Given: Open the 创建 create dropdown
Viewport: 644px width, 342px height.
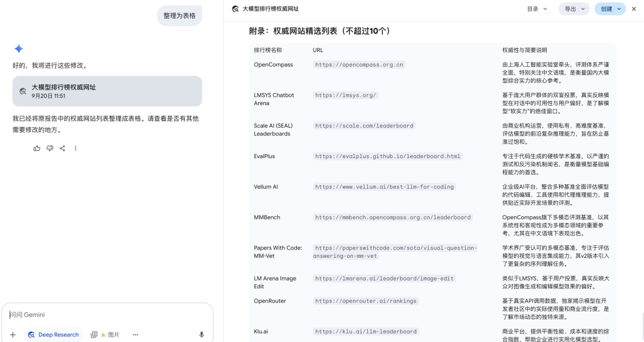Looking at the screenshot, I should 610,8.
